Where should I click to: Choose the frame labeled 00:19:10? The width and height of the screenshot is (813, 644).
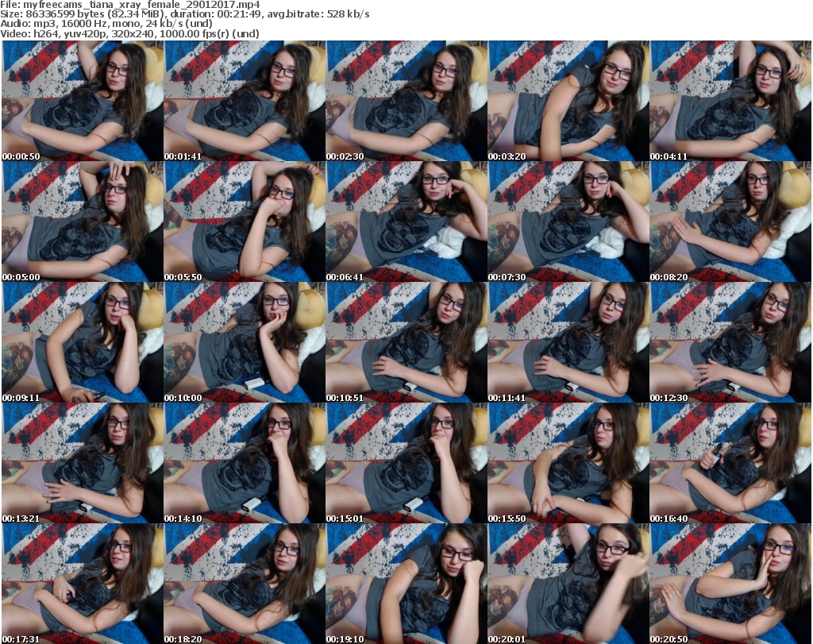click(x=406, y=584)
